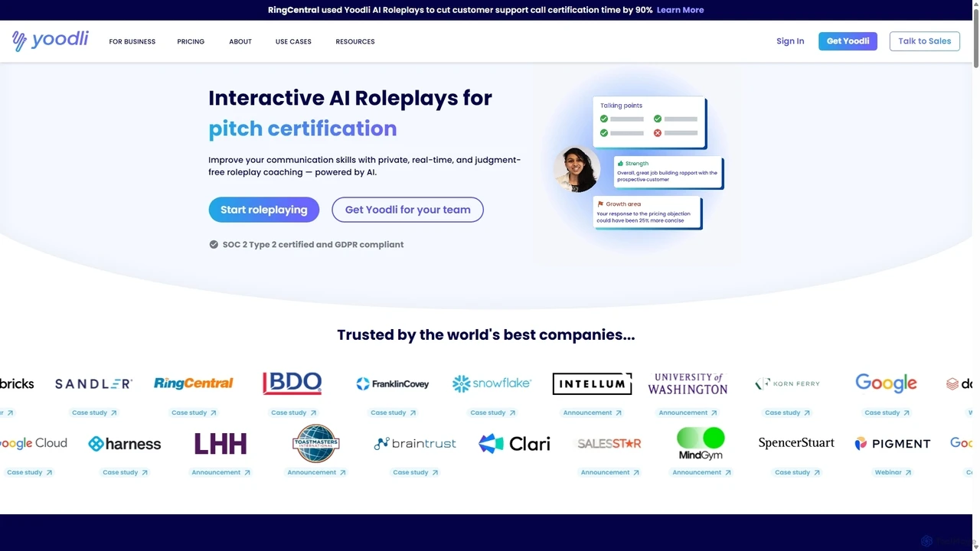Open the Korn Ferry Case study link
This screenshot has width=980, height=551.
787,412
